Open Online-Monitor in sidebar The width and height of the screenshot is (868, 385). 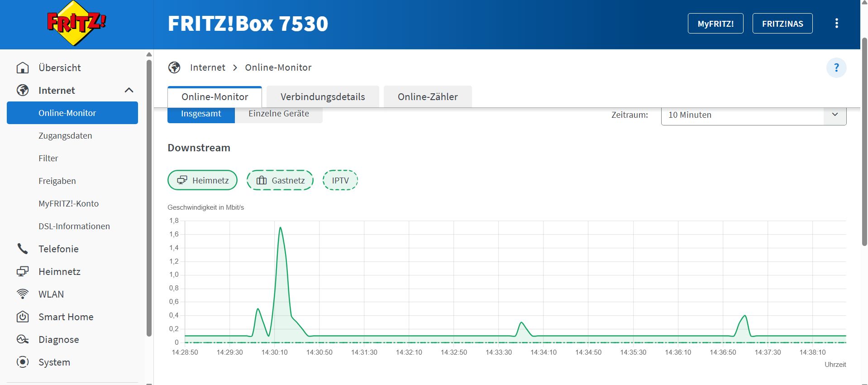pyautogui.click(x=72, y=113)
